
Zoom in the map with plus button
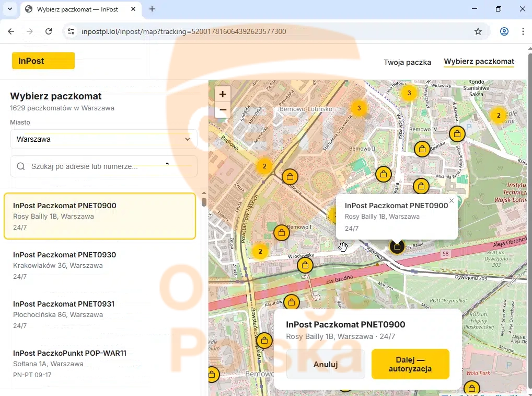223,94
